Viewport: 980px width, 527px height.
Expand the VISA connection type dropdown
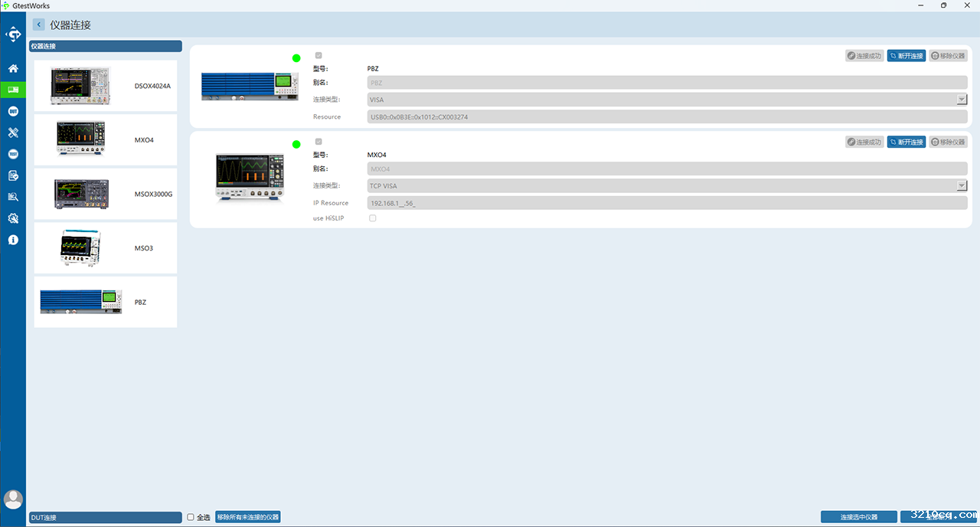[962, 100]
